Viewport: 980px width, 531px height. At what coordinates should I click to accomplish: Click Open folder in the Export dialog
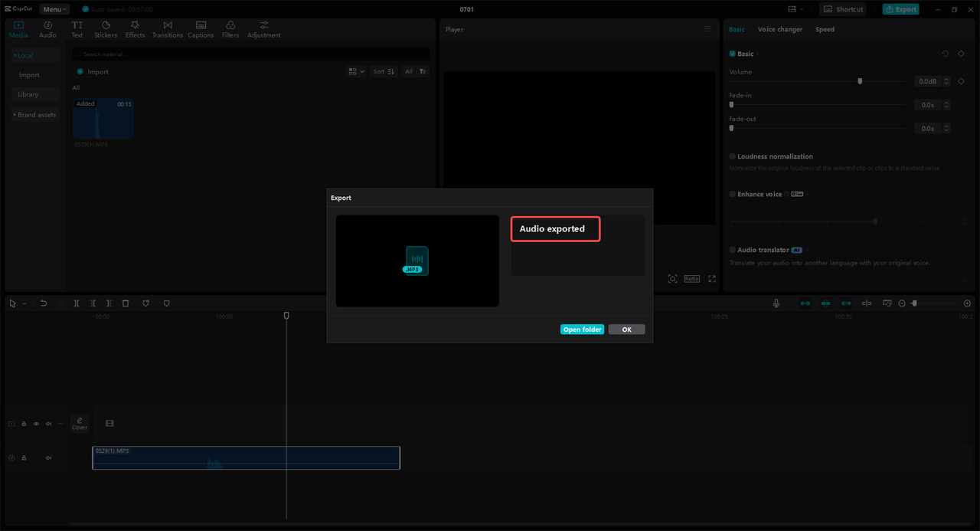[x=582, y=329]
